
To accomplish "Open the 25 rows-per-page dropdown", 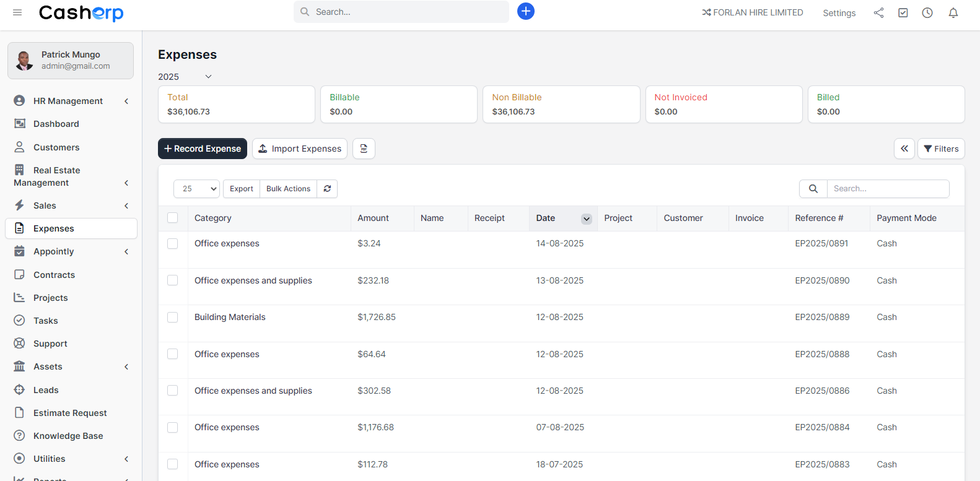I will click(196, 189).
